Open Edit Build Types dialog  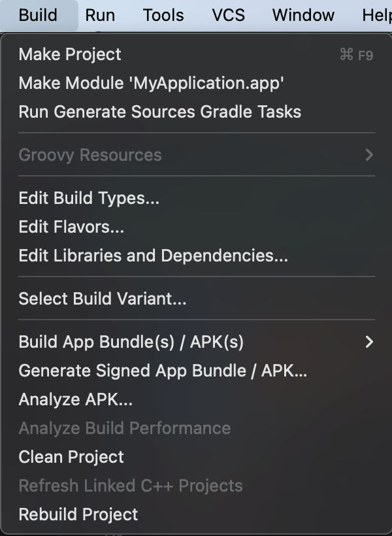point(196,198)
